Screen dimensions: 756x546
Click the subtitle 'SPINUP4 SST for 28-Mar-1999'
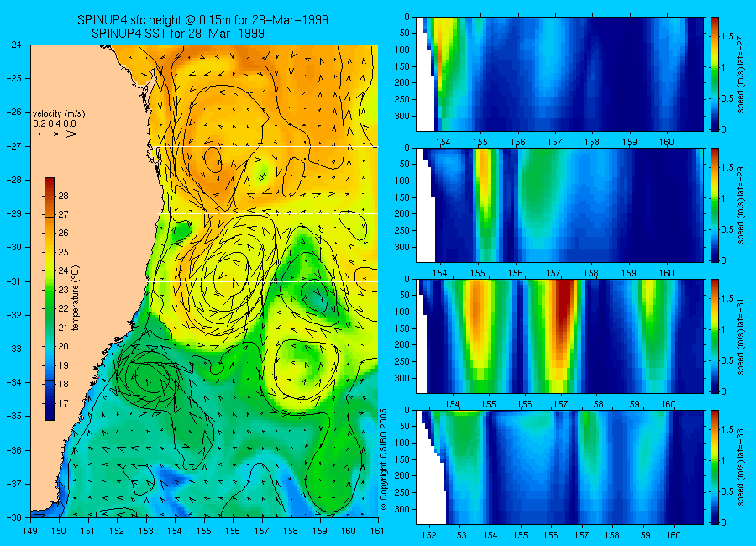coord(178,34)
